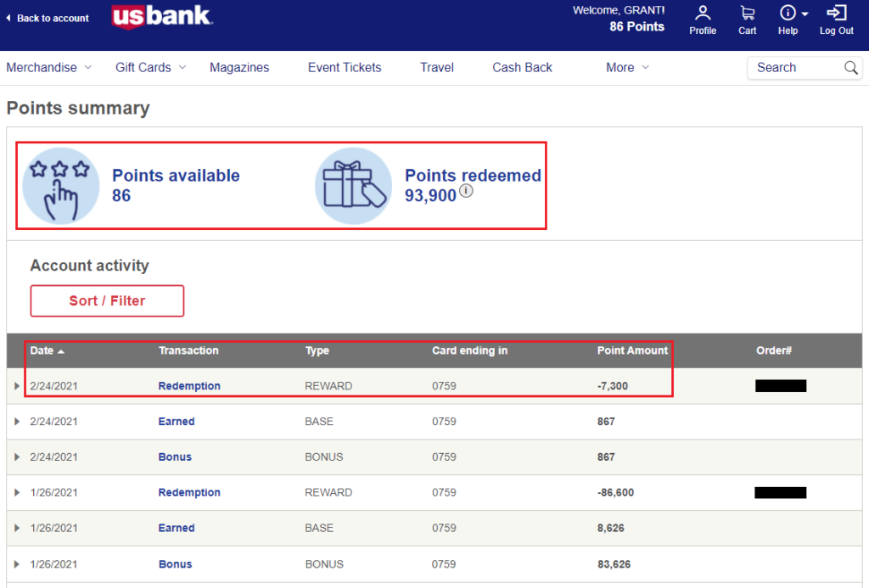This screenshot has width=869, height=588.
Task: Click the Sort / Filter button
Action: point(107,300)
